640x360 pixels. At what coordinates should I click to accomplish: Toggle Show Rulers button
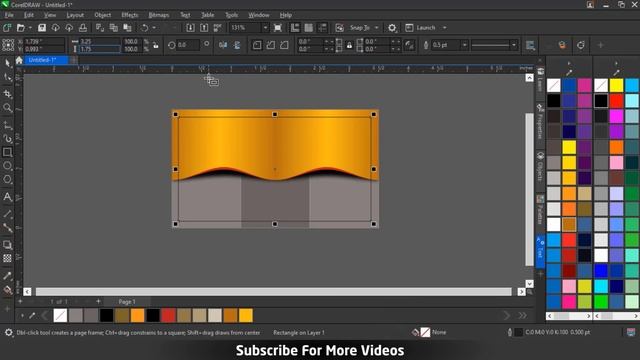tap(295, 28)
